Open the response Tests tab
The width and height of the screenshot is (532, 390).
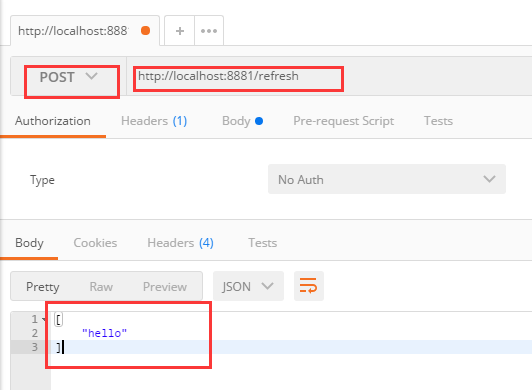263,243
